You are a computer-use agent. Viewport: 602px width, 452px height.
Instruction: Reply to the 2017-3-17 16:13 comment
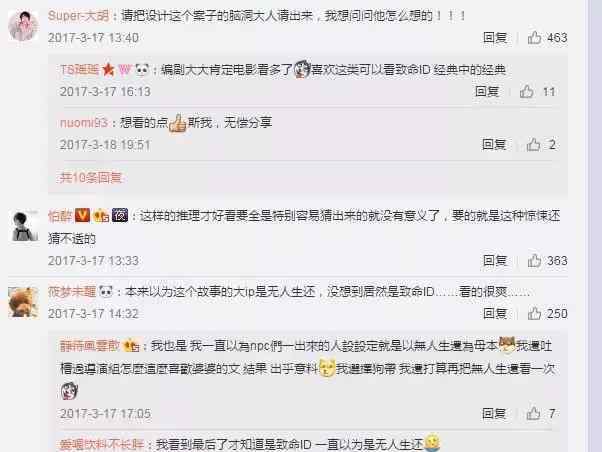487,91
